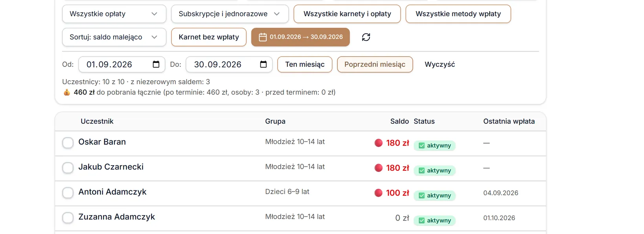Open participant Oskar Baran

click(102, 142)
